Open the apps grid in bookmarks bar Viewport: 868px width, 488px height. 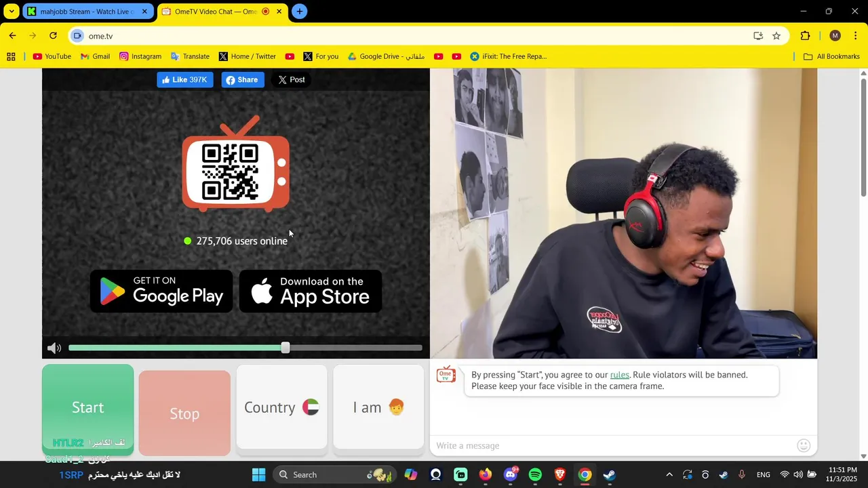(11, 56)
